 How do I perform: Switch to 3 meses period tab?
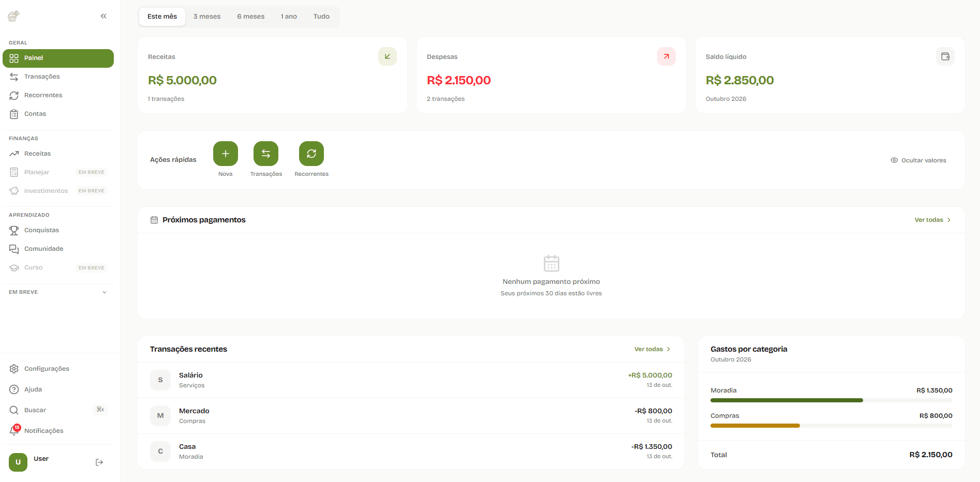coord(207,17)
